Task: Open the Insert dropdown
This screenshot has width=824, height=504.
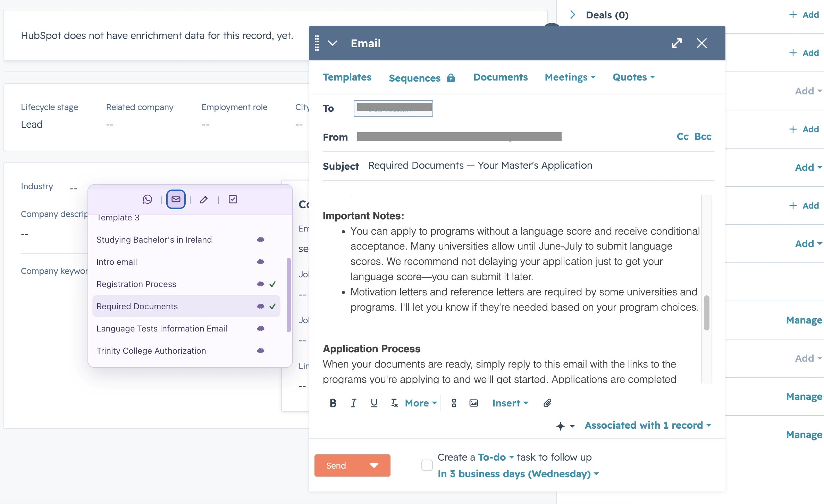Action: point(510,403)
